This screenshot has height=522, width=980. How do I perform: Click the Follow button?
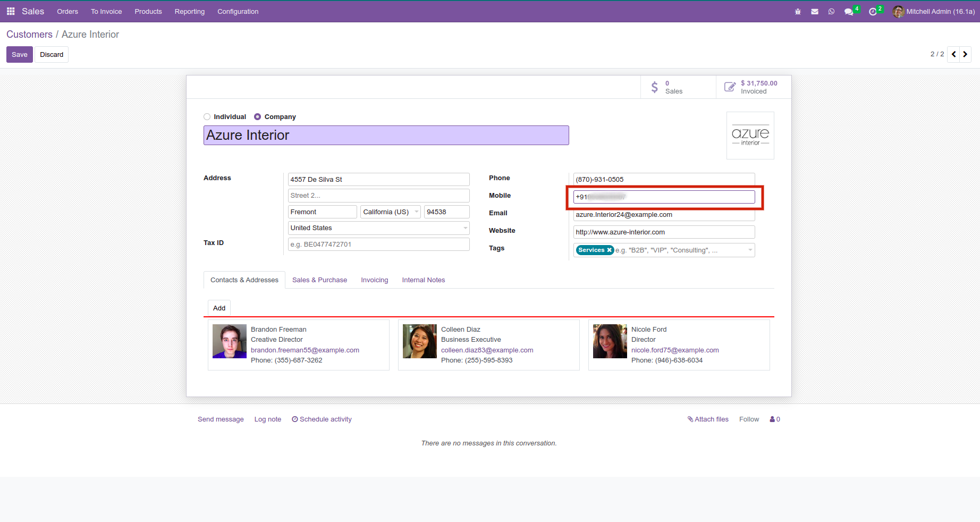[x=749, y=419]
